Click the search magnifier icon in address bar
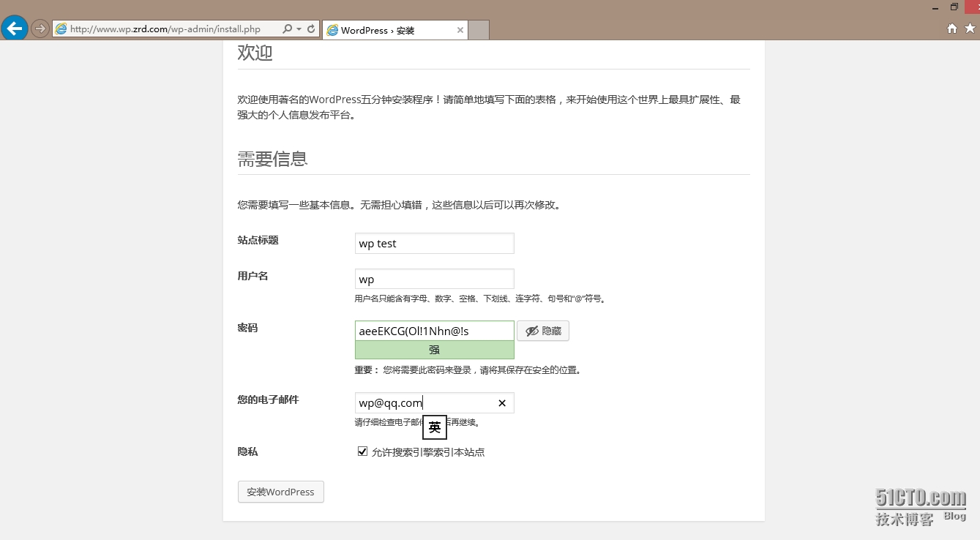 pyautogui.click(x=287, y=29)
